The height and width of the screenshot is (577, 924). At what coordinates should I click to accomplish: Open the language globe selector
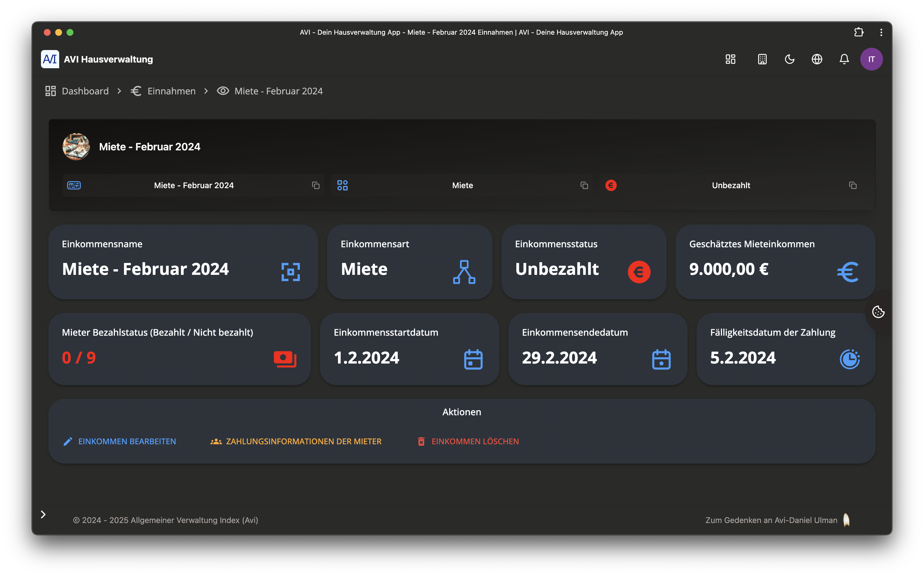tap(817, 59)
